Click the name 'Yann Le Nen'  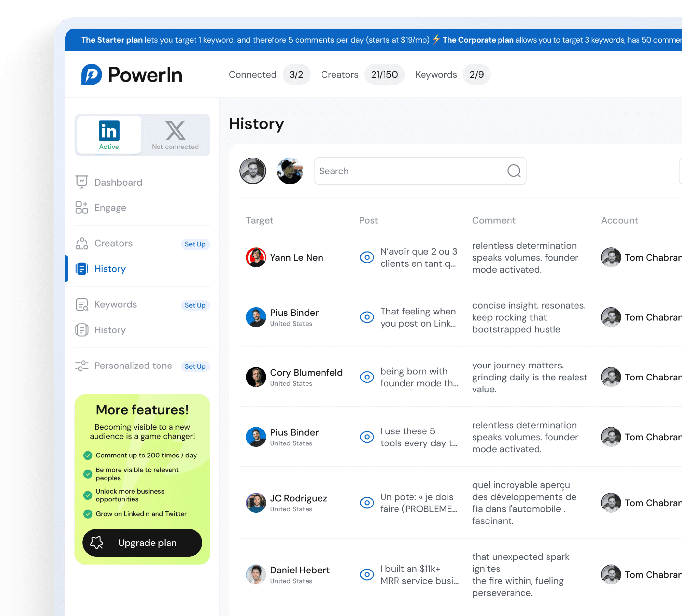click(296, 258)
